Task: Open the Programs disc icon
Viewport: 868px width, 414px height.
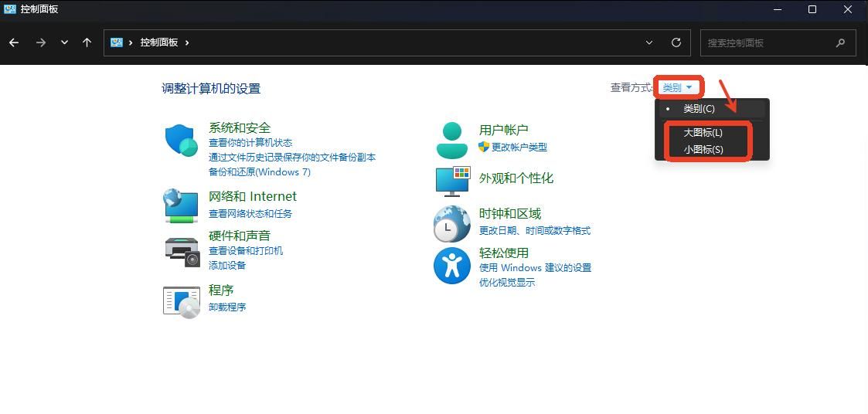Action: pyautogui.click(x=182, y=300)
